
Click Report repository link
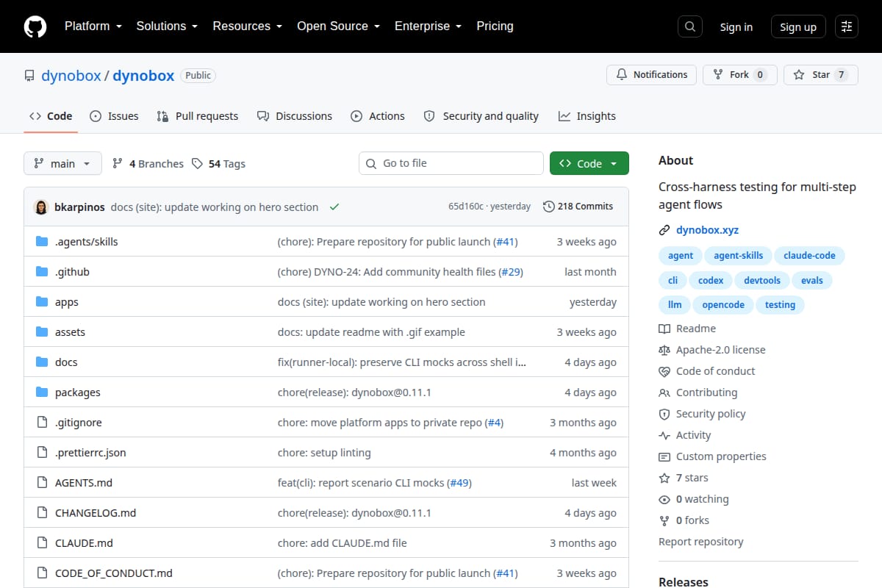[x=701, y=542]
